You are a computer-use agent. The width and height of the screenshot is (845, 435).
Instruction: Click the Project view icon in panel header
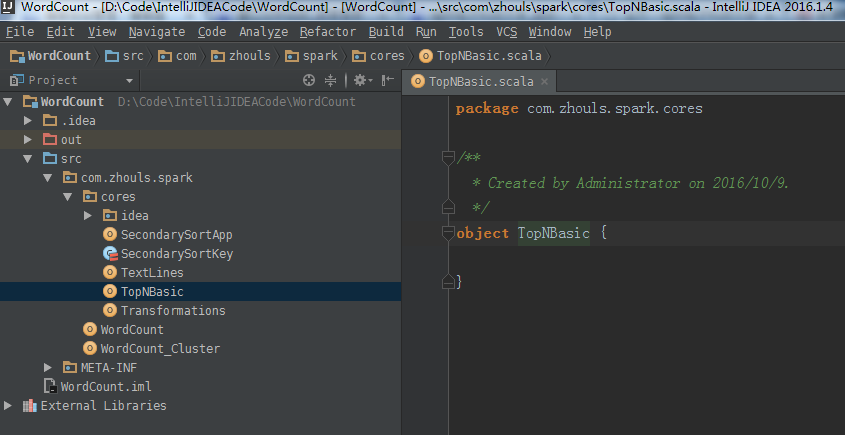(17, 80)
